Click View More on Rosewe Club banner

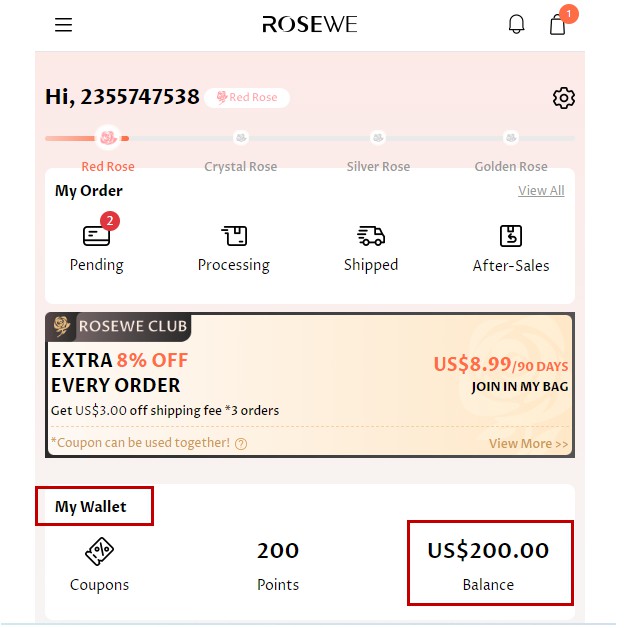(x=528, y=443)
